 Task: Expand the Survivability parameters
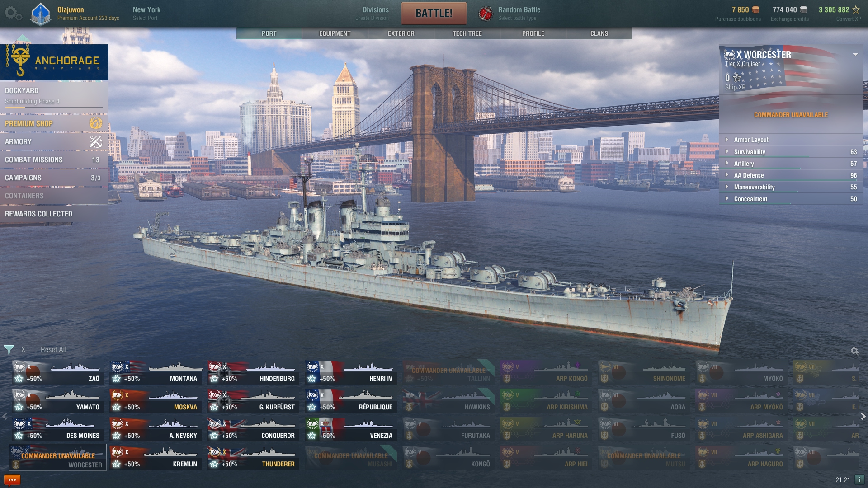click(791, 152)
